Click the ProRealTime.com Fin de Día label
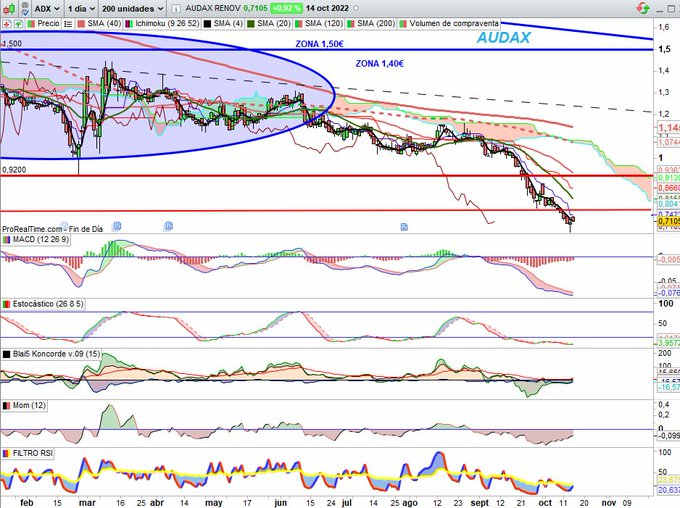Image resolution: width=680 pixels, height=508 pixels. [x=52, y=229]
